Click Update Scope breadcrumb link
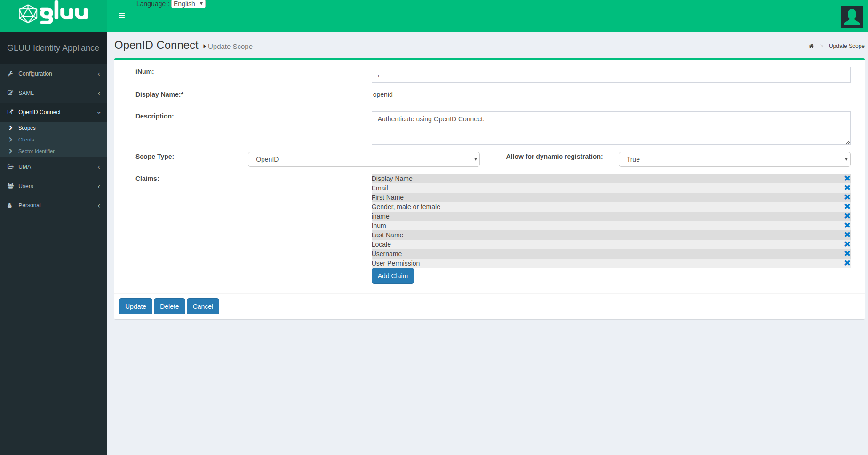Image resolution: width=868 pixels, height=455 pixels. coord(846,46)
